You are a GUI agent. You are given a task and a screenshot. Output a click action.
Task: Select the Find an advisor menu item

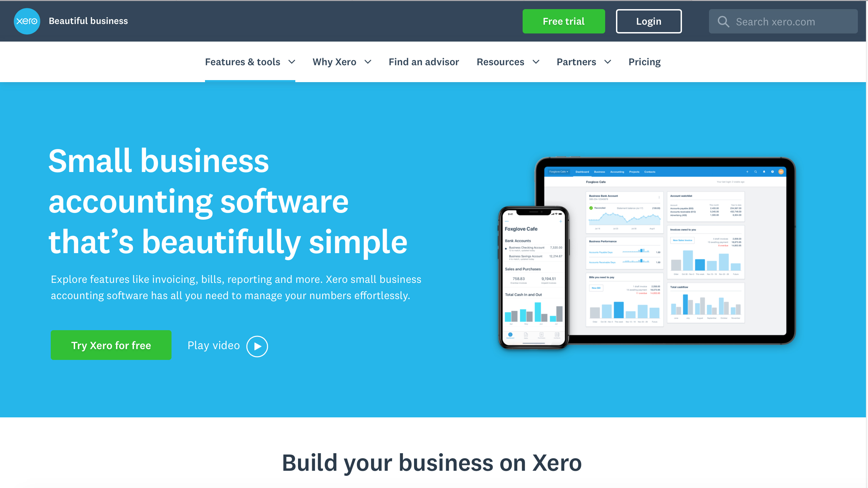424,62
